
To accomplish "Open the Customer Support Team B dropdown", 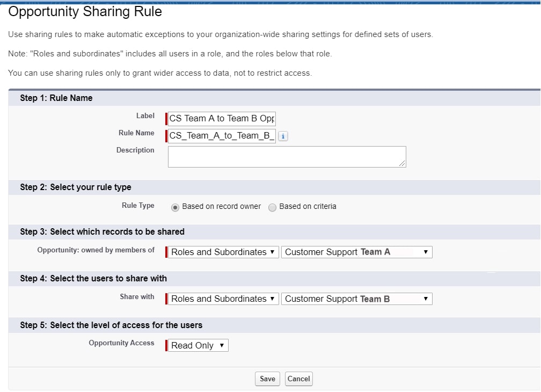I will tap(356, 299).
